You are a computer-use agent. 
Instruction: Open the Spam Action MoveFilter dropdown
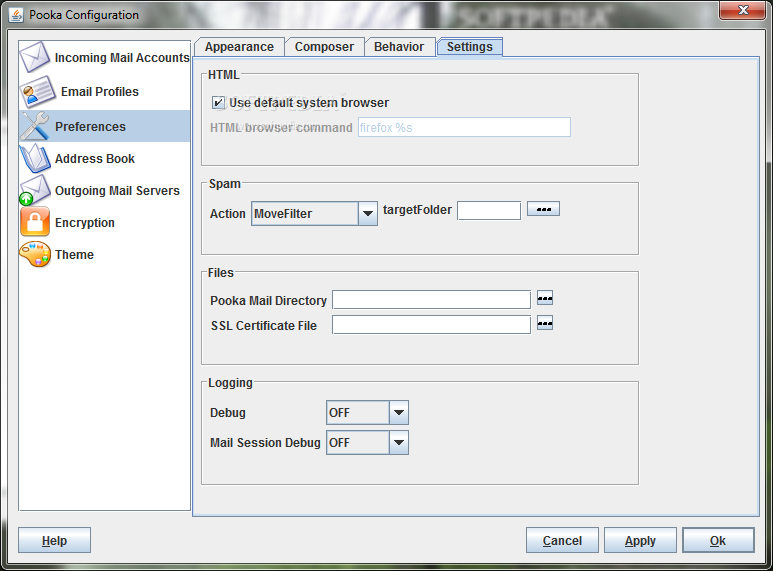pos(315,214)
